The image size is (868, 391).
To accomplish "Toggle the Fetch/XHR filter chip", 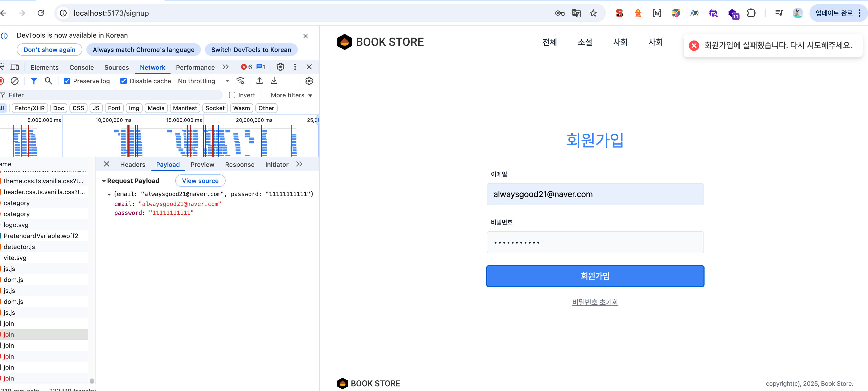I will 30,108.
